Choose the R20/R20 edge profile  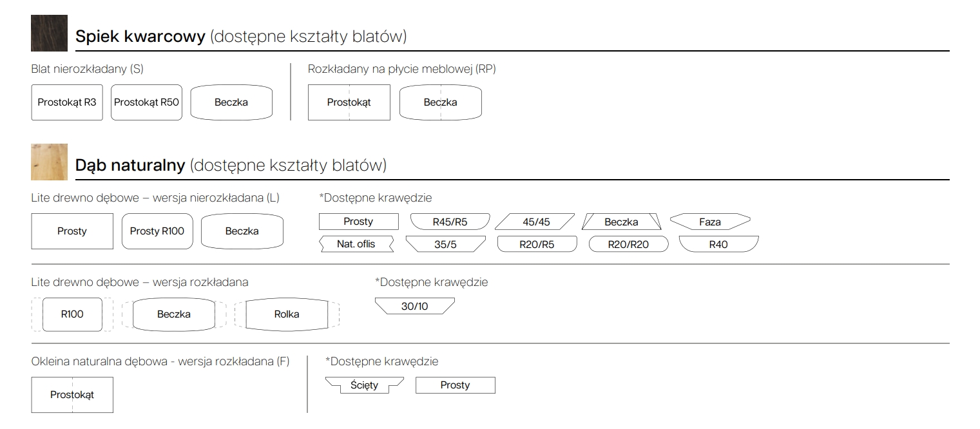tap(629, 245)
